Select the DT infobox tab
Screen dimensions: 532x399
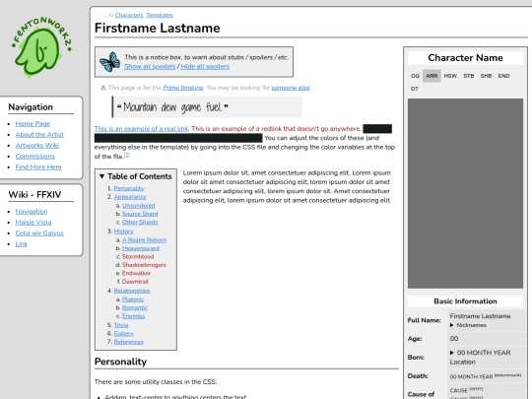point(414,89)
